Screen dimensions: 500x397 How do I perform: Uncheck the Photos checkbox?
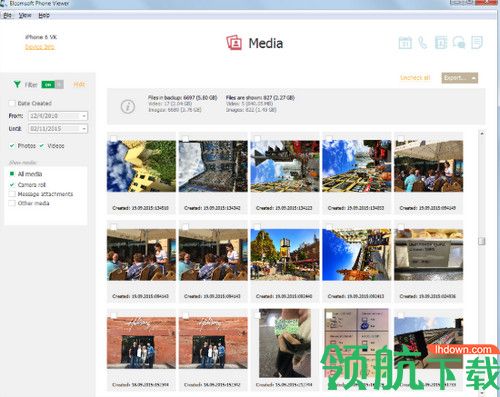[x=12, y=146]
